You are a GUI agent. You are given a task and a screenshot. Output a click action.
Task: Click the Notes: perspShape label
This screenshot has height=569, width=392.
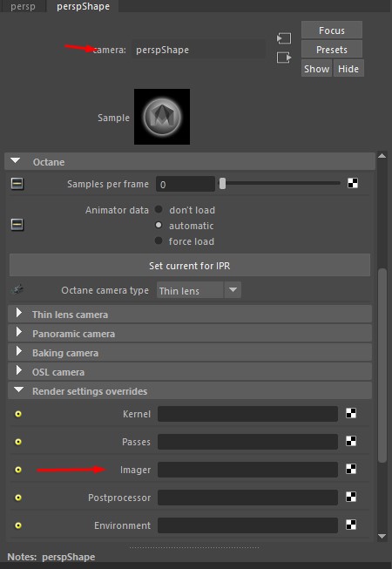click(51, 557)
